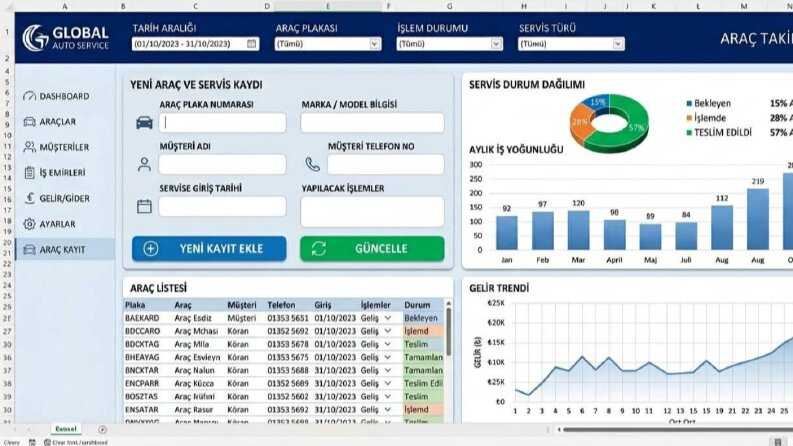This screenshot has width=793, height=446.
Task: Click the phone icon beside telephone field
Action: (313, 164)
